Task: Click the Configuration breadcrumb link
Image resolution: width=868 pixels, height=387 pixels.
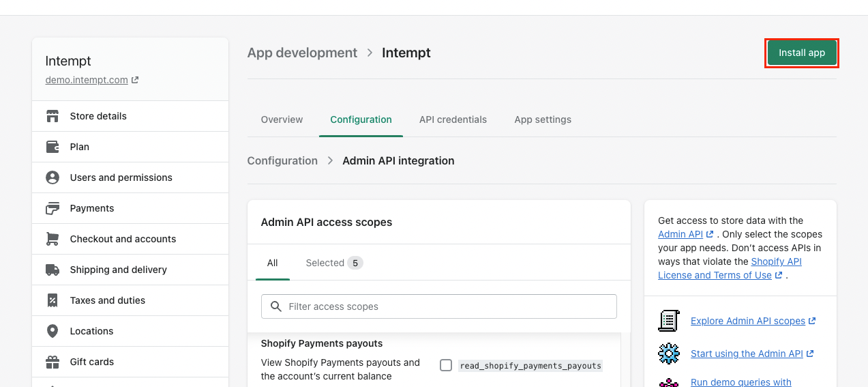Action: pos(282,160)
